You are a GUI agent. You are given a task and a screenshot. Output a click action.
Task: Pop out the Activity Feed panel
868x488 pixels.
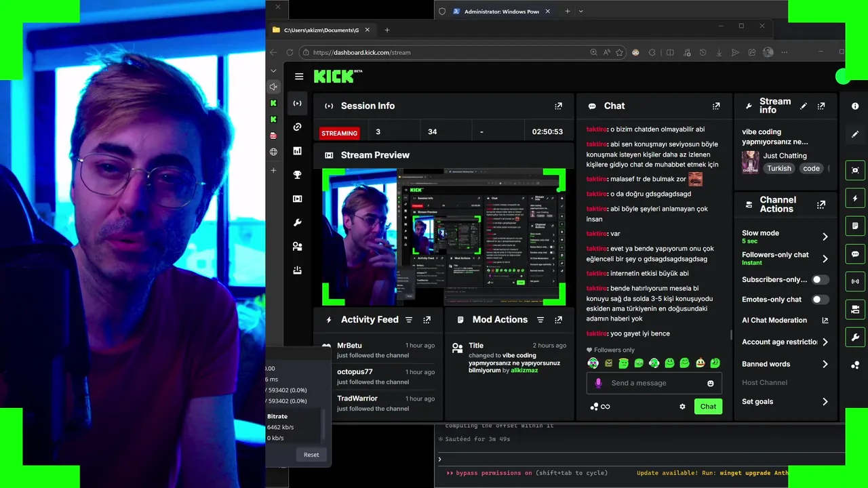tap(427, 320)
